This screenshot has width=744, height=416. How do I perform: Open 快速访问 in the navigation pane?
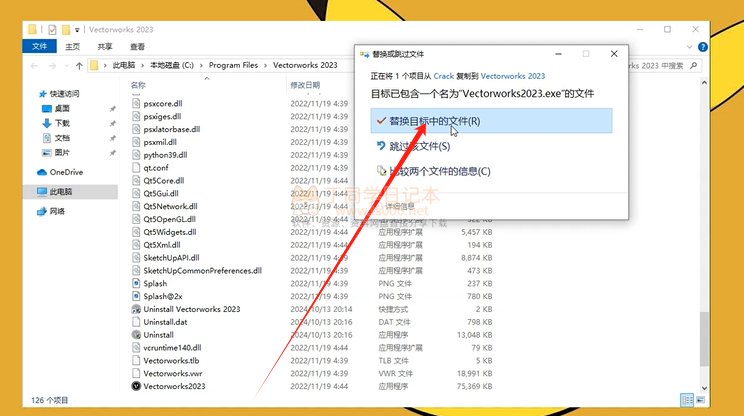click(64, 93)
